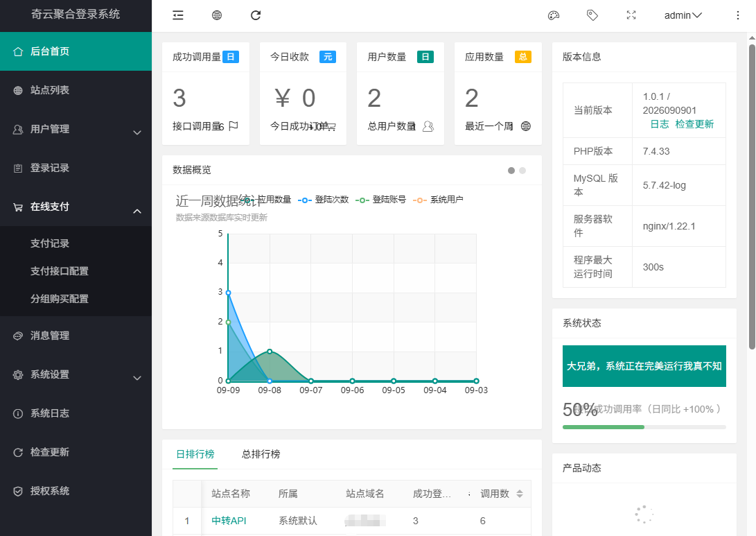The height and width of the screenshot is (536, 756).
Task: Open 登录记录 in sidebar
Action: pyautogui.click(x=76, y=168)
